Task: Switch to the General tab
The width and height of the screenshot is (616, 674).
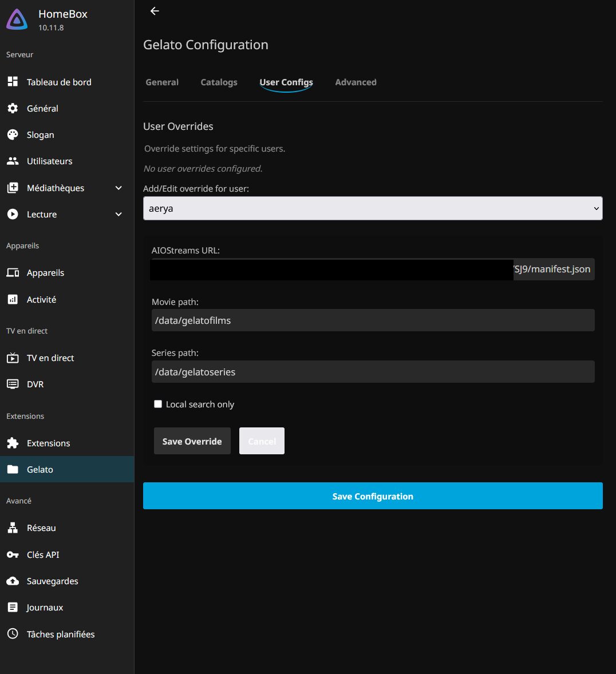Action: (x=162, y=82)
